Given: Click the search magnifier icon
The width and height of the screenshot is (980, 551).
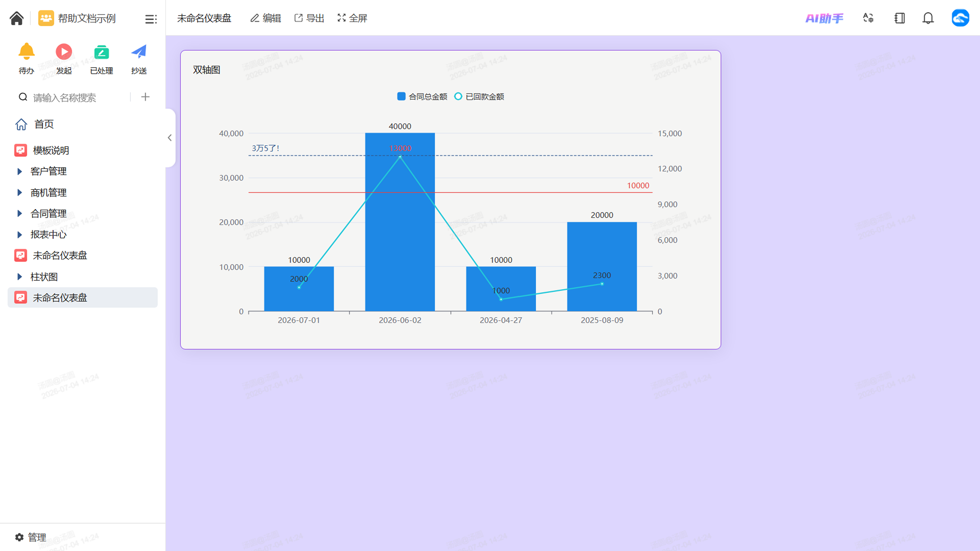Looking at the screenshot, I should pos(23,97).
